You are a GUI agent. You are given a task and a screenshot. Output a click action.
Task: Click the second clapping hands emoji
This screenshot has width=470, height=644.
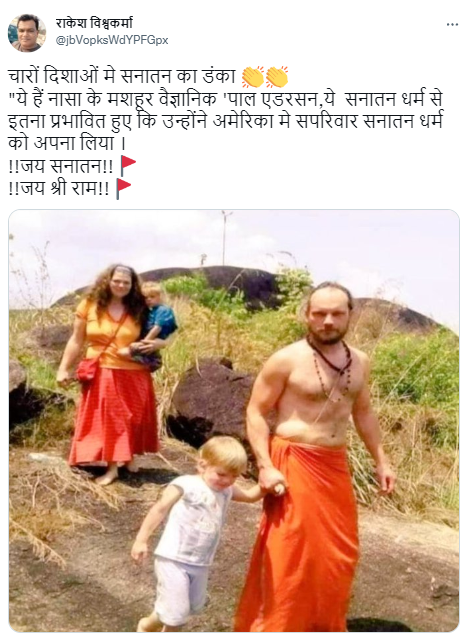coord(276,77)
